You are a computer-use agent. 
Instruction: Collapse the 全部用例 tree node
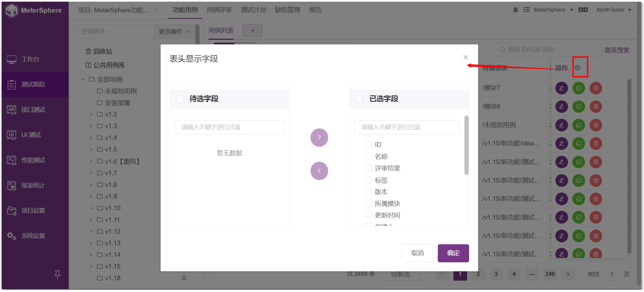pyautogui.click(x=83, y=79)
